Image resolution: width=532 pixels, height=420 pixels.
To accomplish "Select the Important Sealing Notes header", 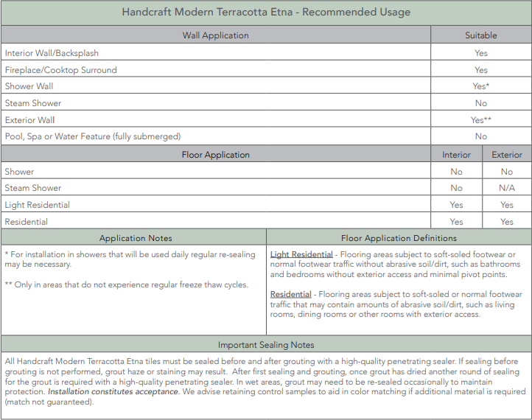I will coord(266,345).
